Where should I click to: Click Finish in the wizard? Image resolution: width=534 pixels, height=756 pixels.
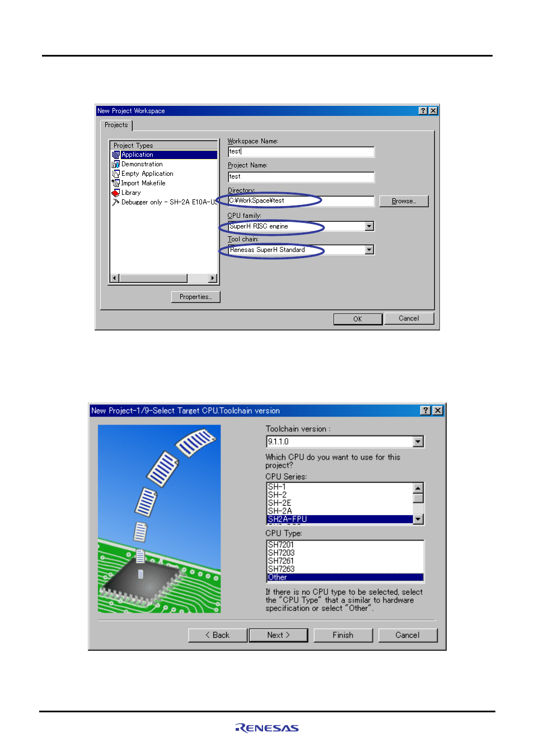343,635
